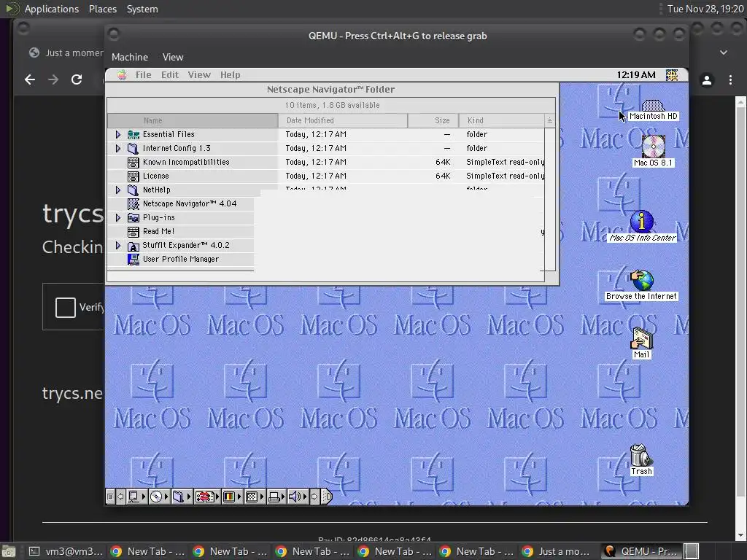Select the Mac OS Info Center icon

642,222
